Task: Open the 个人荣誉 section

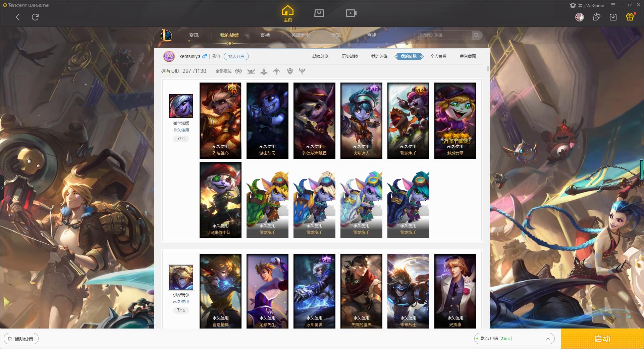Action: coord(438,56)
